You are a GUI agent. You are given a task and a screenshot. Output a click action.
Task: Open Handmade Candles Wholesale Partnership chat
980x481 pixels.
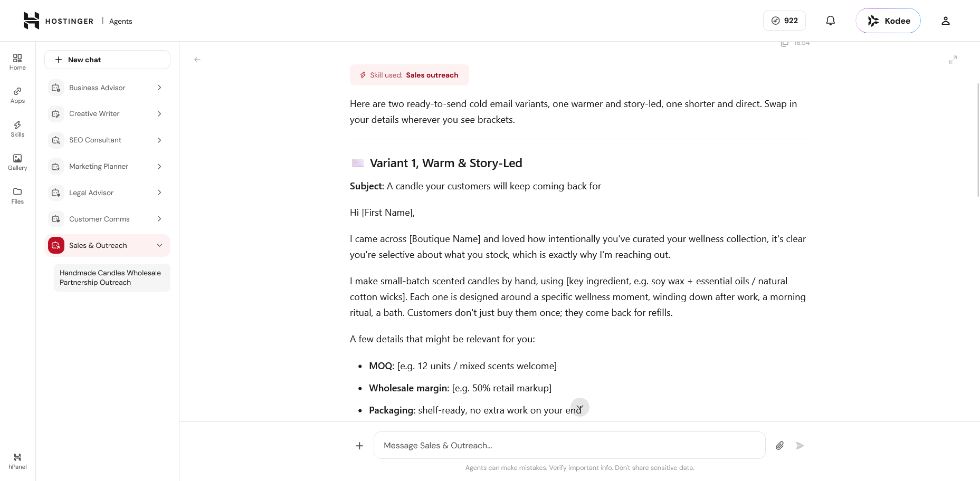112,277
